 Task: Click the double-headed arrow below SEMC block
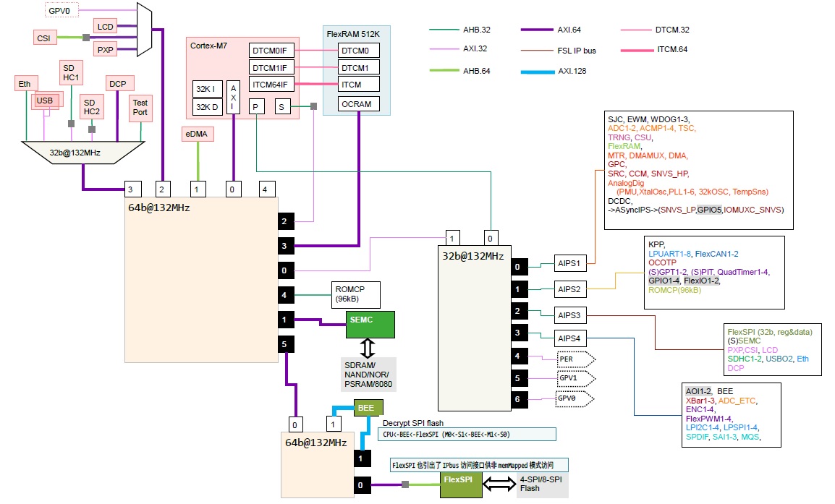point(368,348)
